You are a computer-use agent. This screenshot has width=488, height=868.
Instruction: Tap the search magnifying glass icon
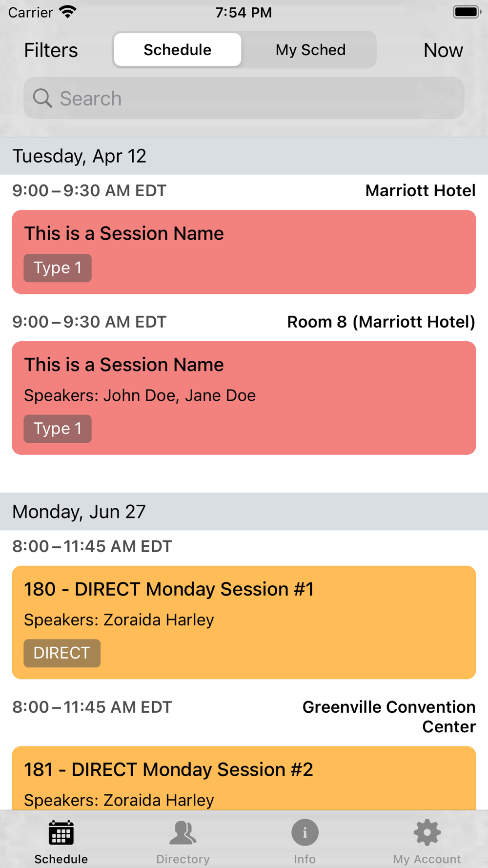[42, 98]
